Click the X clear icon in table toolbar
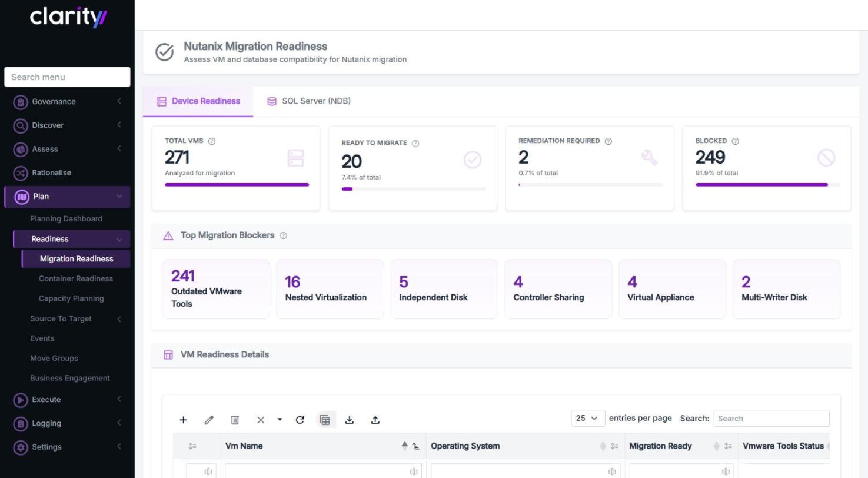The image size is (868, 478). coord(261,420)
